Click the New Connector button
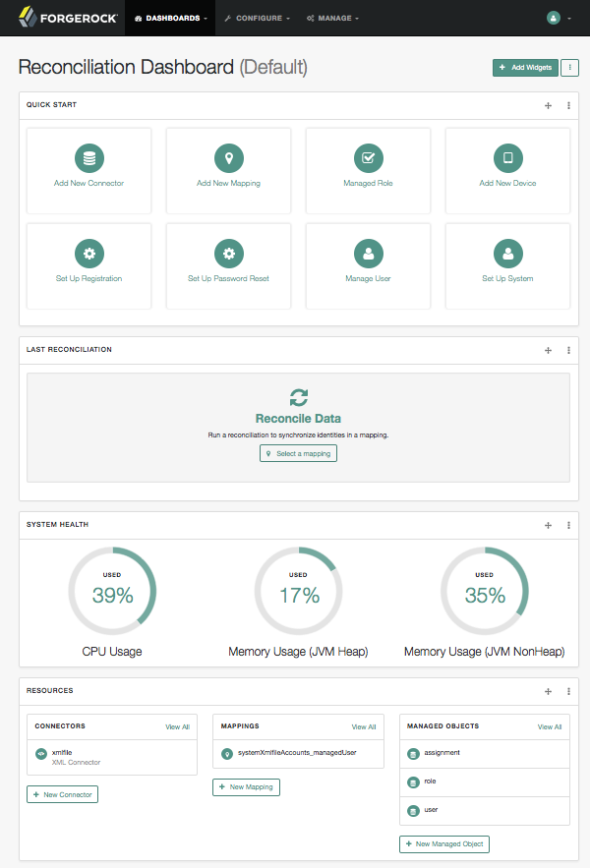Viewport: 590px width, 868px height. tap(63, 794)
